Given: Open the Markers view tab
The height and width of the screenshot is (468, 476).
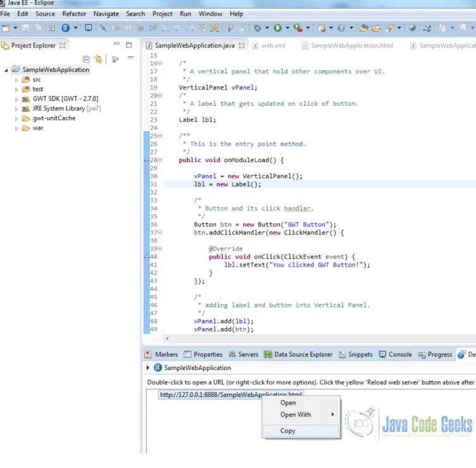Looking at the screenshot, I should point(161,354).
